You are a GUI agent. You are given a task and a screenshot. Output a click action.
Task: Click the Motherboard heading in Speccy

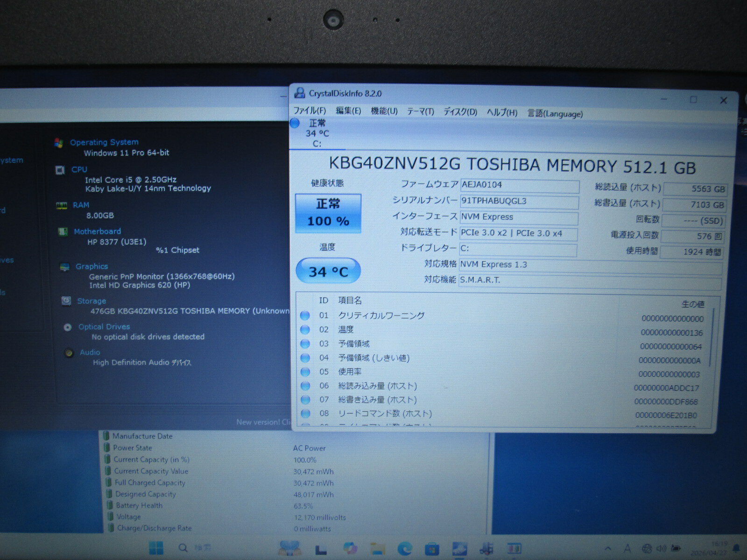point(97,231)
